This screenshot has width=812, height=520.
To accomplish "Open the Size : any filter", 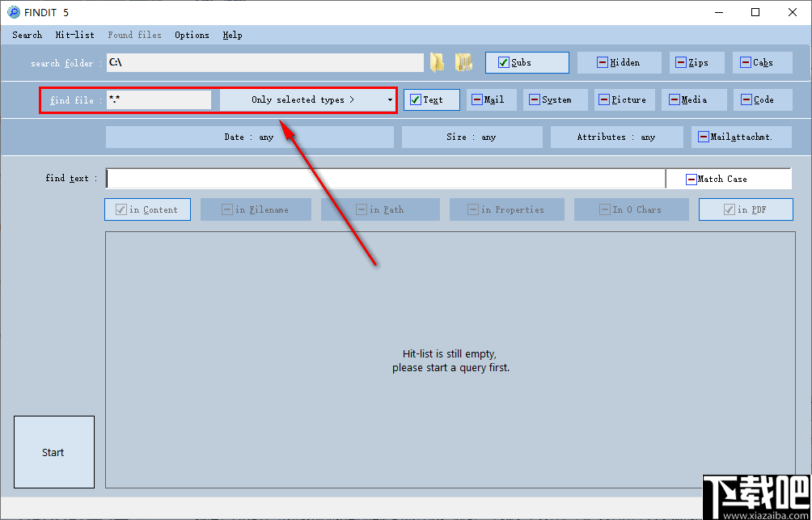I will click(472, 137).
